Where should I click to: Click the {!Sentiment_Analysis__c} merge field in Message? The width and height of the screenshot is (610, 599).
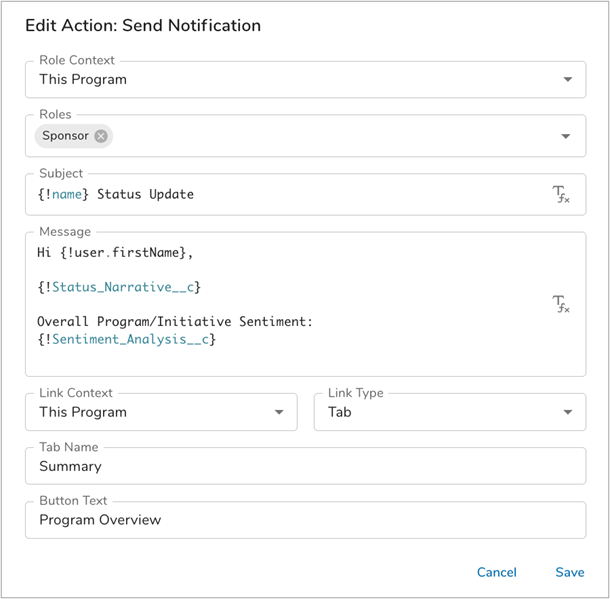(x=127, y=339)
